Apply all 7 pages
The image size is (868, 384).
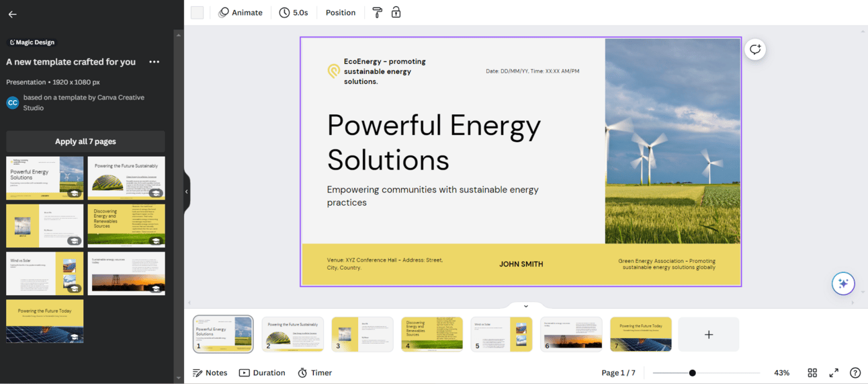click(85, 142)
